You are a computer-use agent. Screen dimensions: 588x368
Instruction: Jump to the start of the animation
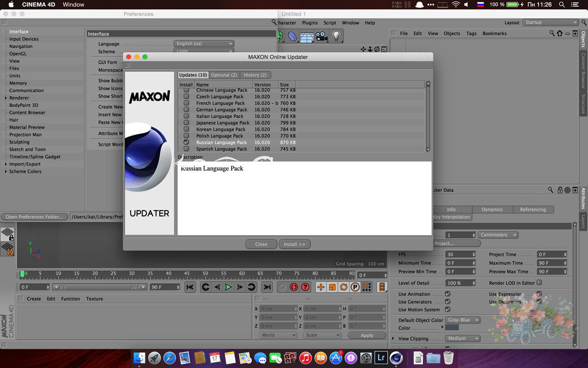(x=190, y=287)
